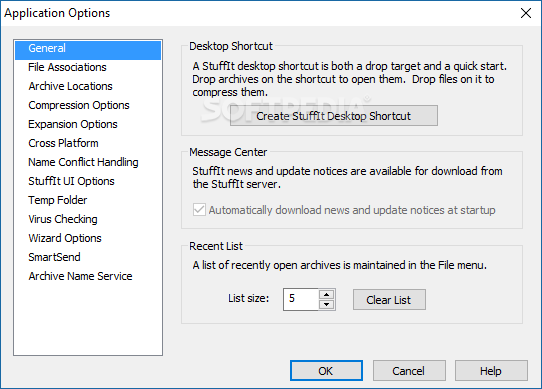
Task: Close the Application Options dialog
Action: tap(526, 13)
